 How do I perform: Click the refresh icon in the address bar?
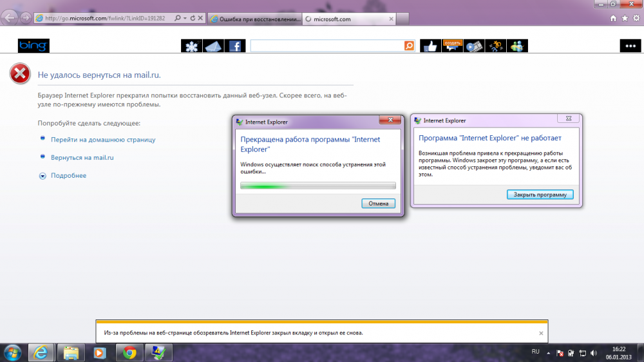tap(193, 18)
